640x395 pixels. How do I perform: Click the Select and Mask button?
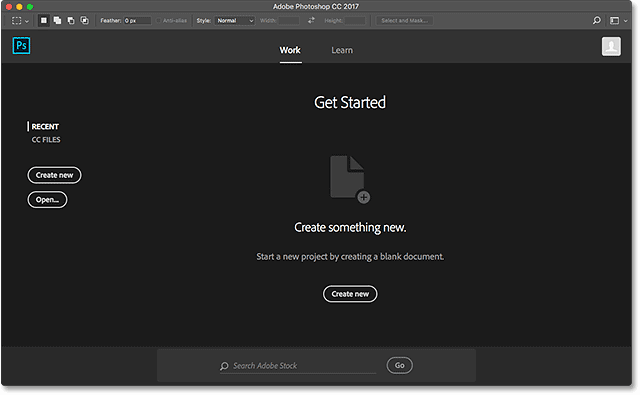(404, 20)
